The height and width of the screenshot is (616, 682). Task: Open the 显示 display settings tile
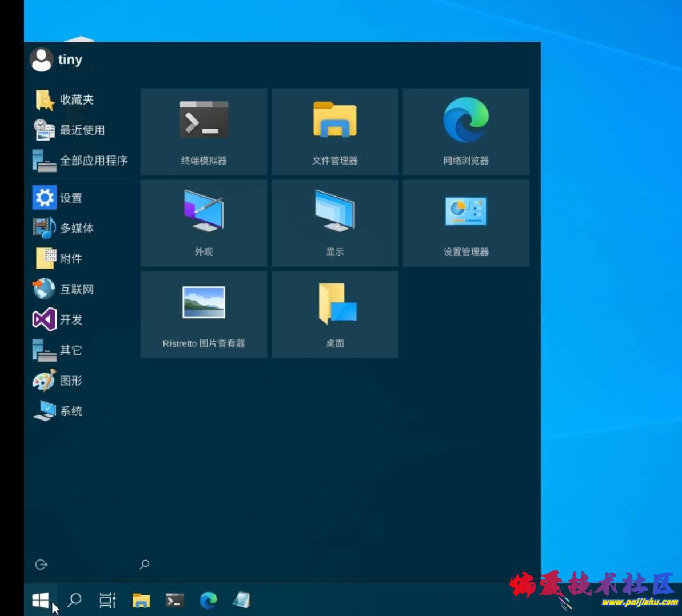point(334,223)
